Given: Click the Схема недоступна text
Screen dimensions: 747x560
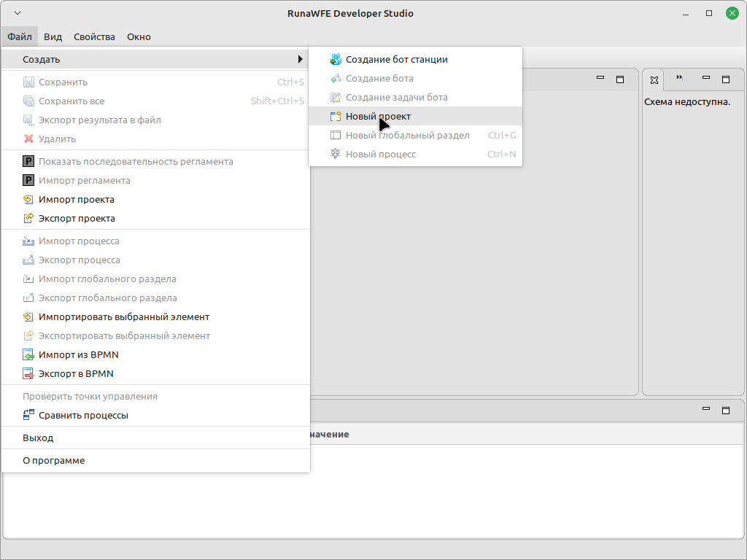Looking at the screenshot, I should point(687,102).
